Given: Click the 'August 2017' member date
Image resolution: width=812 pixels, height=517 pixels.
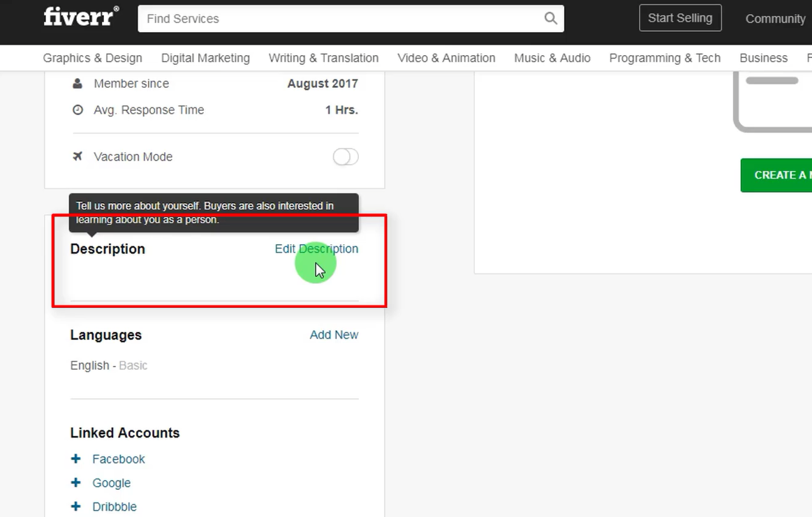Looking at the screenshot, I should pyautogui.click(x=323, y=83).
